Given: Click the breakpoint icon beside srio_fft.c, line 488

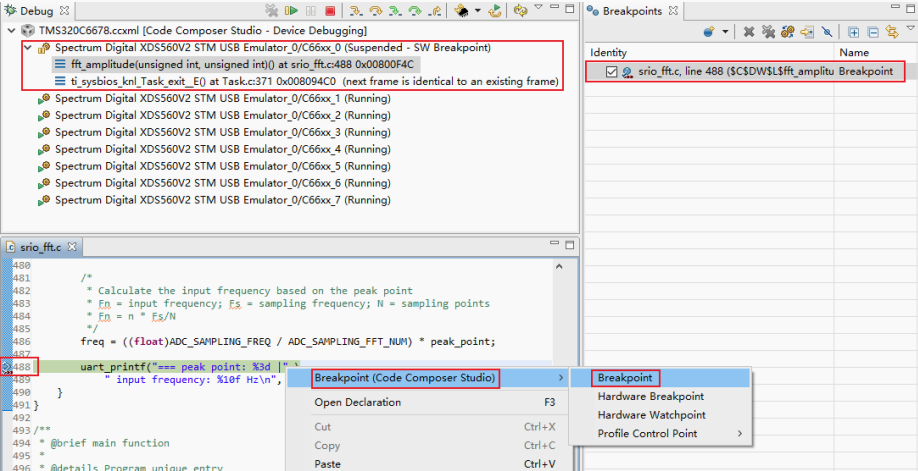Looking at the screenshot, I should click(x=627, y=72).
